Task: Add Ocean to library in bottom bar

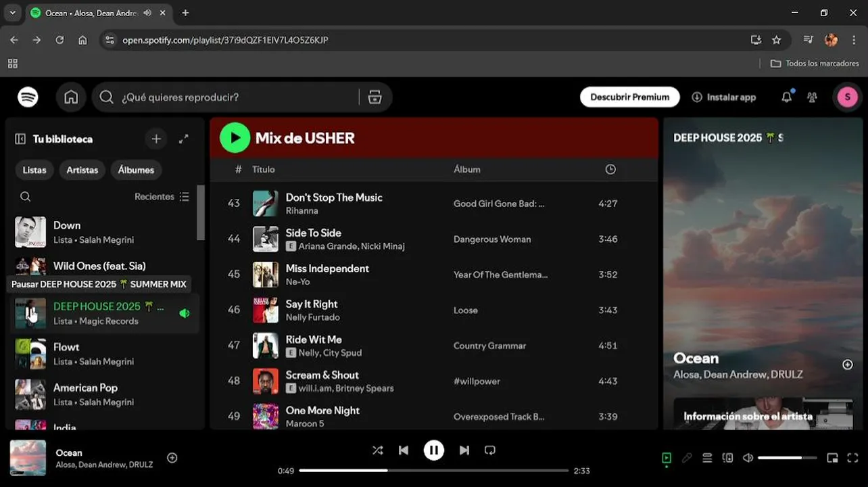Action: [x=172, y=458]
